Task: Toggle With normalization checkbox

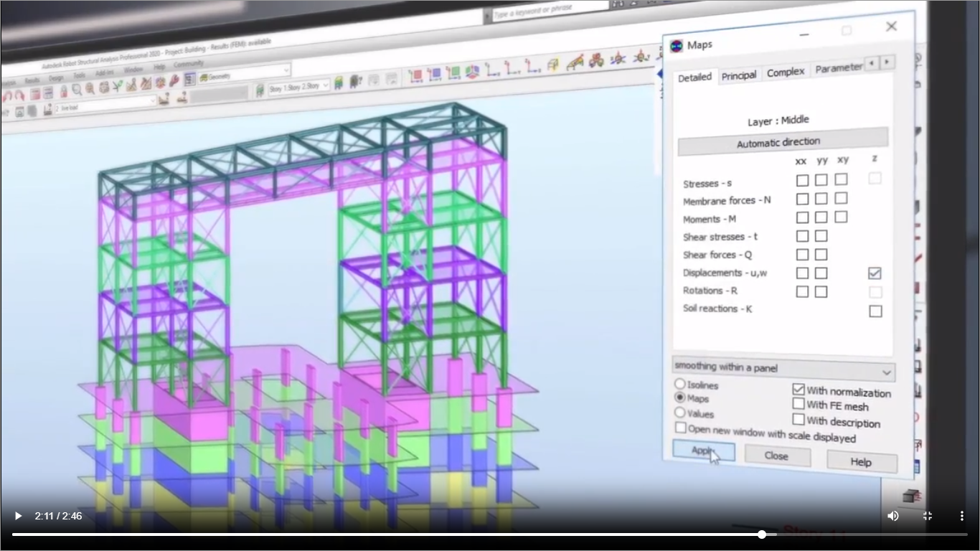Action: pyautogui.click(x=798, y=389)
